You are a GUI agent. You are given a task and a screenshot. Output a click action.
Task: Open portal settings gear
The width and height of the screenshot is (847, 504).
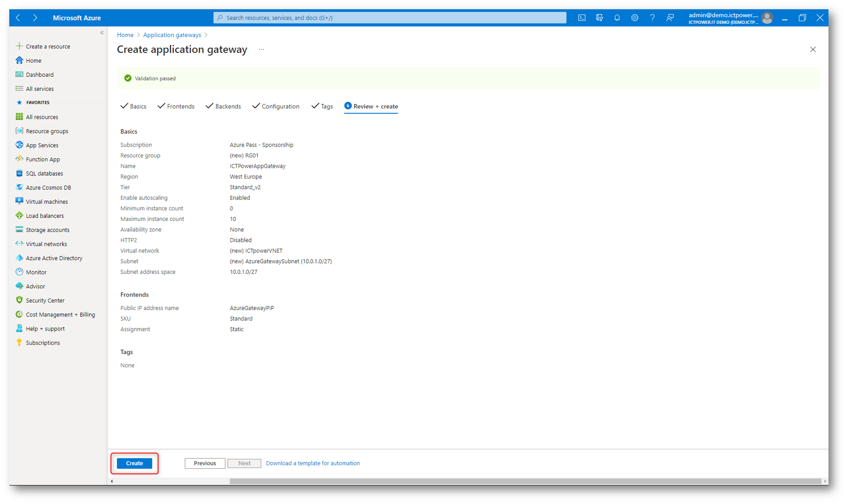click(x=634, y=18)
